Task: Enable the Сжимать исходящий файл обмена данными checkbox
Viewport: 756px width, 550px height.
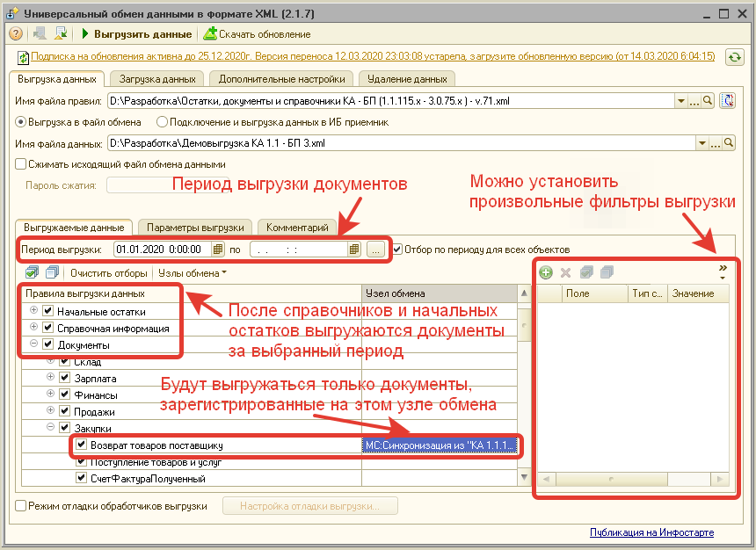Action: point(17,163)
